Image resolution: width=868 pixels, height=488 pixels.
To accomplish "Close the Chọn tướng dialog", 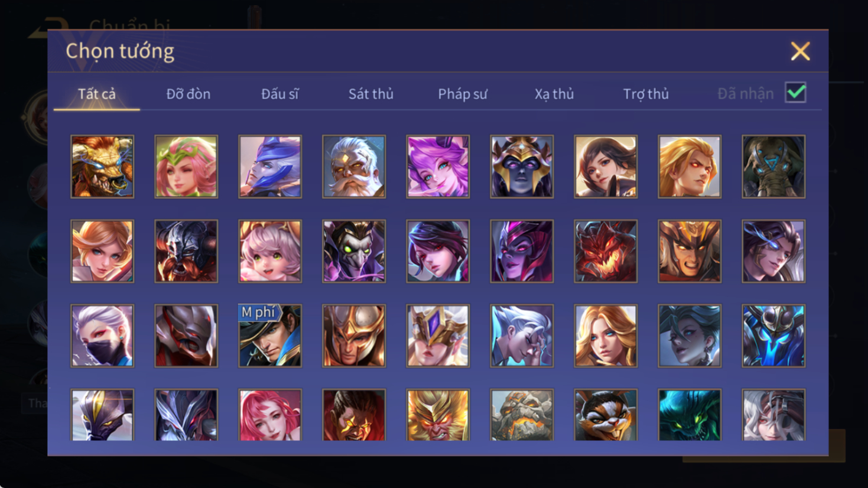I will pos(801,51).
